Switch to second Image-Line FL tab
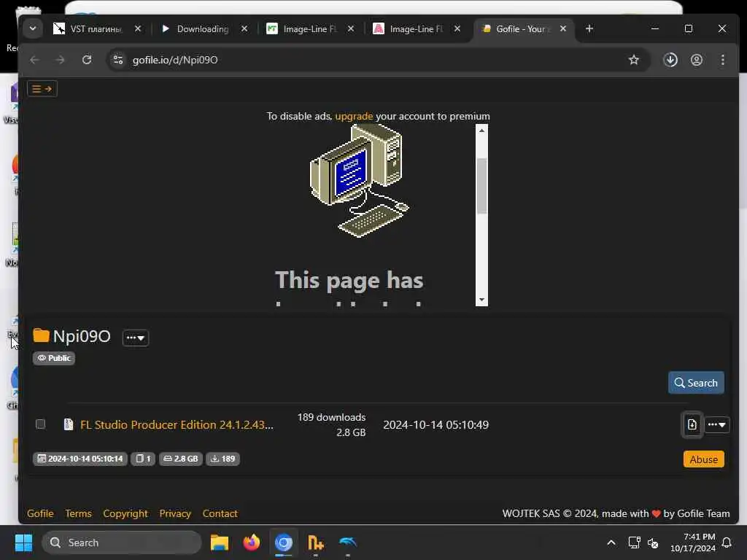Viewport: 747px width, 560px height. [x=417, y=29]
